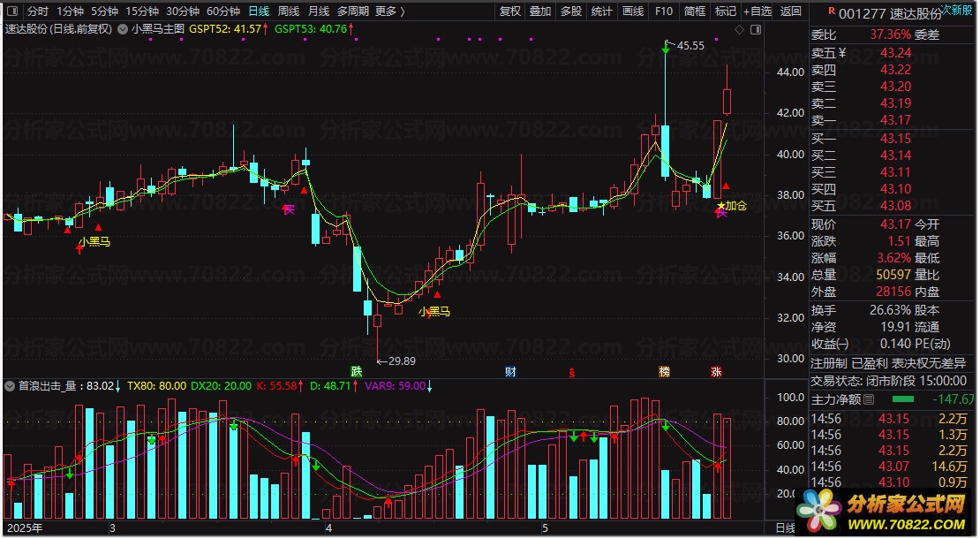Toggle the left sidebar panel icon
The image size is (980, 539).
pyautogui.click(x=11, y=11)
